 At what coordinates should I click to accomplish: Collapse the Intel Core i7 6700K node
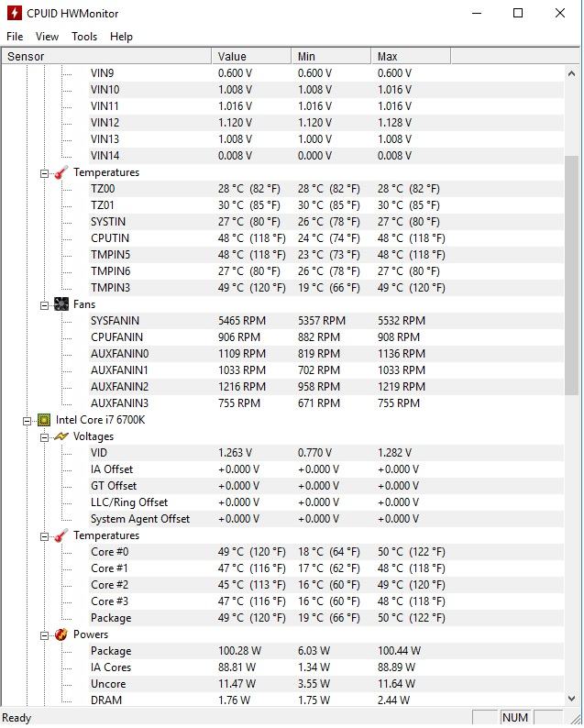(28, 420)
